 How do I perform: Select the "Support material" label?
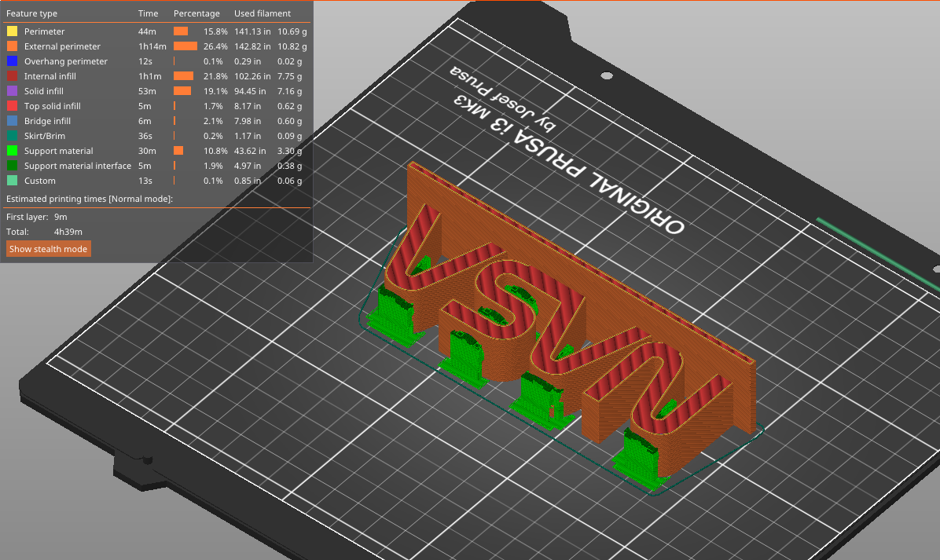(59, 151)
